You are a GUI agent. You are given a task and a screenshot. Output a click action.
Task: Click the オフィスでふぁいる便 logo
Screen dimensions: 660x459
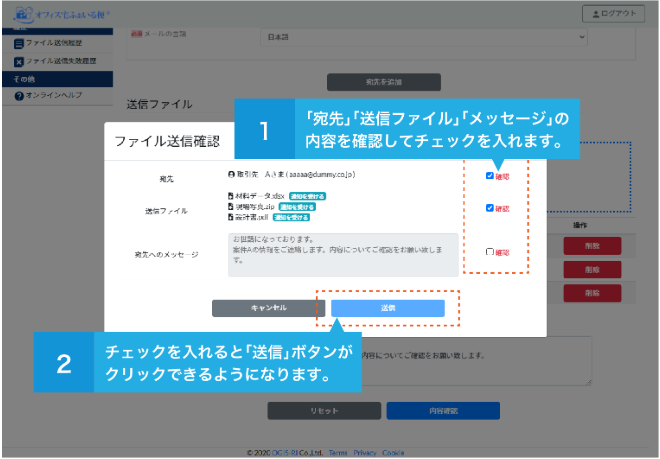61,15
